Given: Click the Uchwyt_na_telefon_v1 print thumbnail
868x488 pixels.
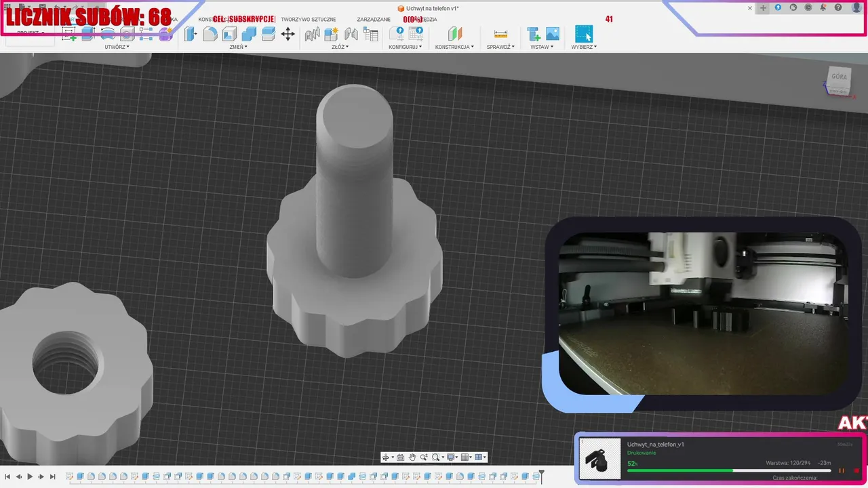Looking at the screenshot, I should click(600, 459).
